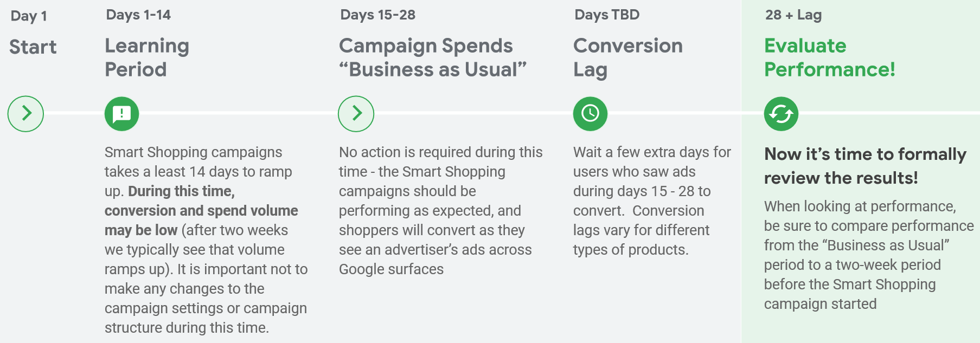Viewport: 980px width, 343px height.
Task: Select the "Days 1-14" timeline label
Action: tap(138, 15)
